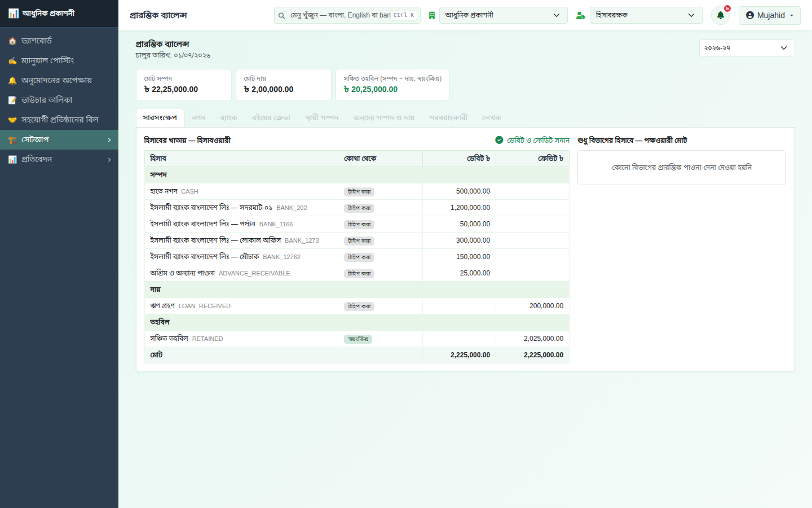This screenshot has width=812, height=508.
Task: Click the handshake icon for সহযোগী প্রতিষ্ঠানের বিল
Action: coord(12,120)
